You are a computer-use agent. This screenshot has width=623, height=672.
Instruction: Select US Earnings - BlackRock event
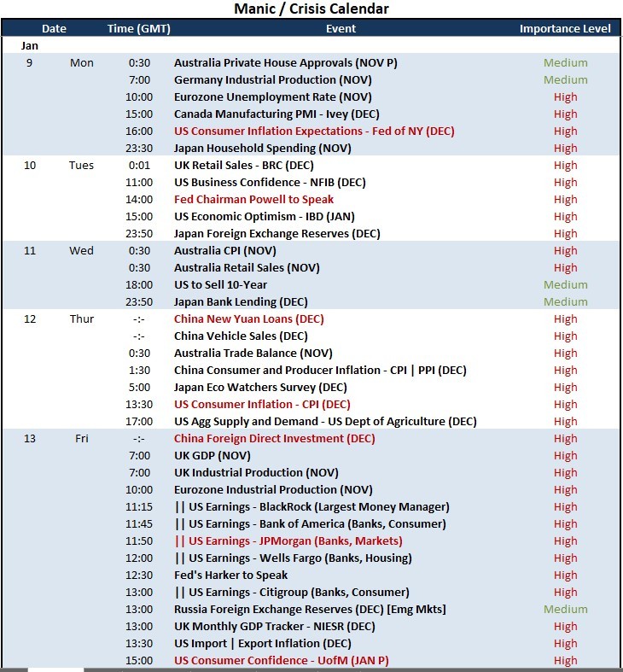tap(312, 507)
